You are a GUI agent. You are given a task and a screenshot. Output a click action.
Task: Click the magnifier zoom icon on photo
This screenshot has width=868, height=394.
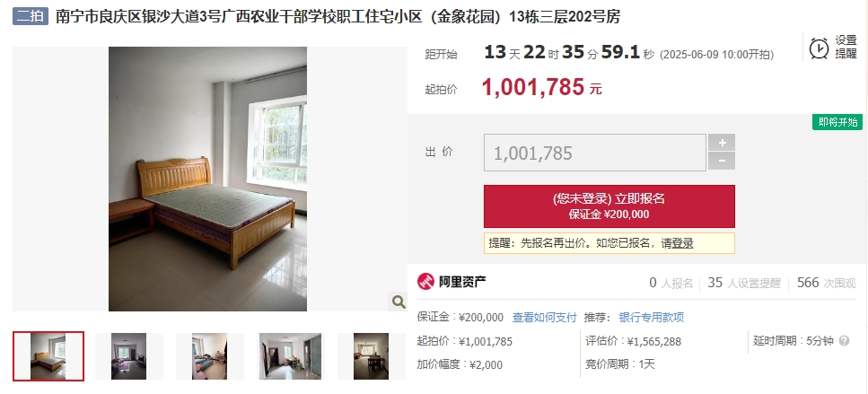pos(398,302)
